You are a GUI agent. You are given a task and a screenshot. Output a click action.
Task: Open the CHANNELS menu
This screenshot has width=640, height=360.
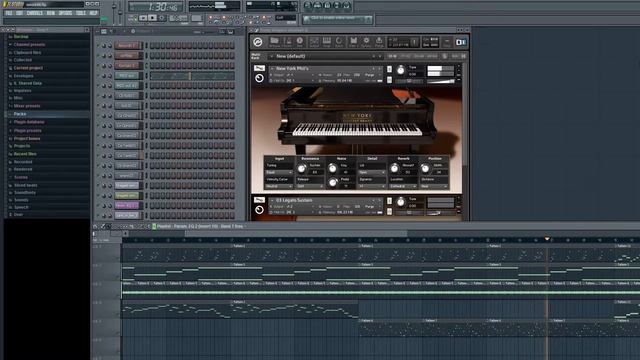[35, 13]
